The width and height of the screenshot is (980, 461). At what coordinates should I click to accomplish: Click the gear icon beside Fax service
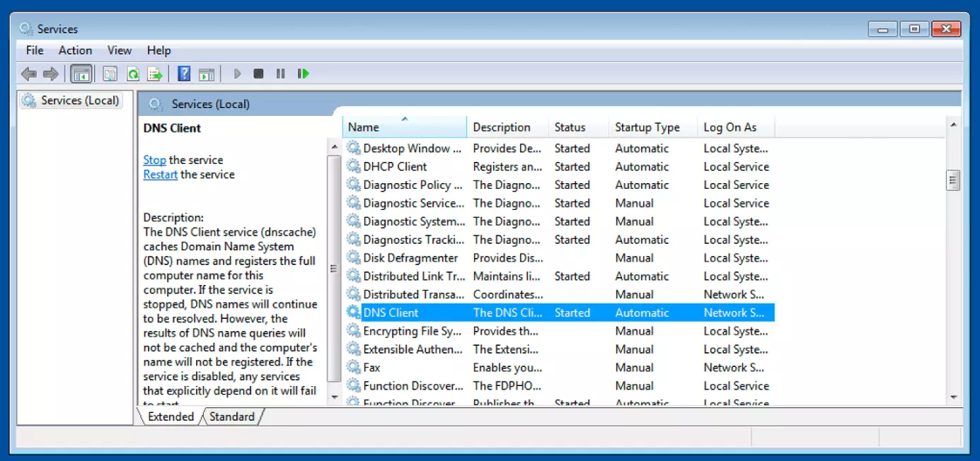pyautogui.click(x=353, y=368)
